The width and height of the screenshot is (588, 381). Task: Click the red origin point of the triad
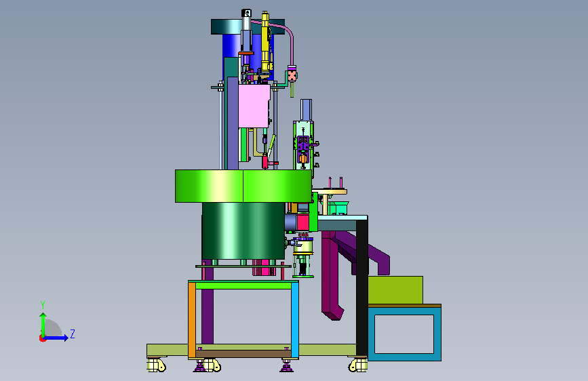coord(42,338)
